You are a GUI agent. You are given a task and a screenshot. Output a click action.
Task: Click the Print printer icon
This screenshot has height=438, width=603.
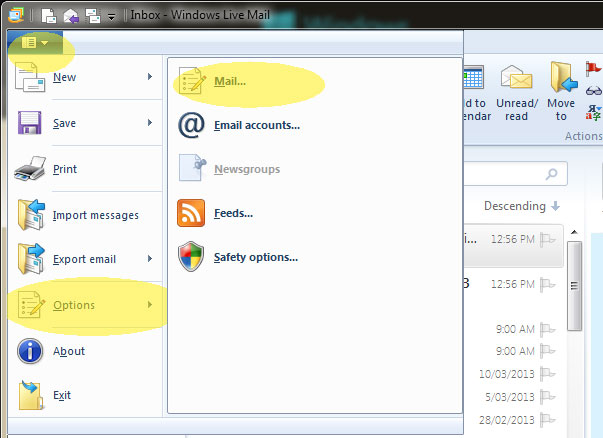pyautogui.click(x=30, y=168)
